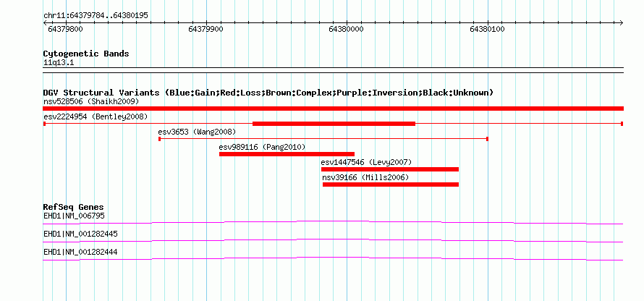Click the right end cap of esv2224954
Screen dimensions: 644x301
pos(622,124)
